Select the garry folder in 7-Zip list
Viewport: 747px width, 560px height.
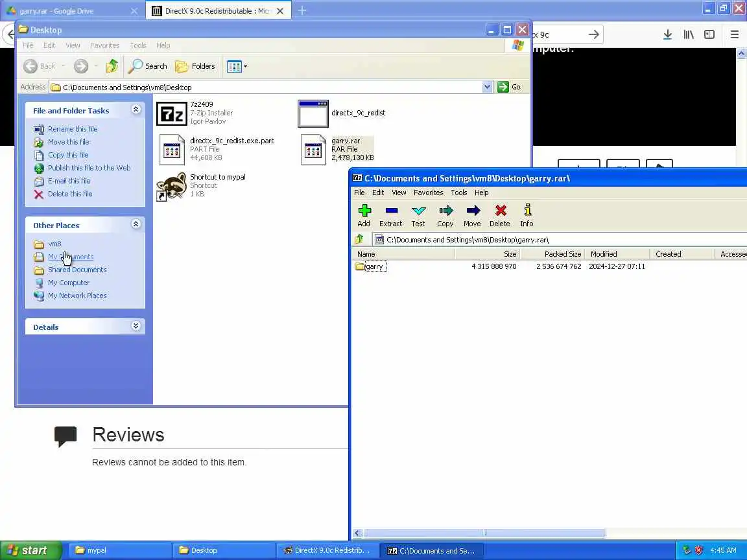click(371, 266)
